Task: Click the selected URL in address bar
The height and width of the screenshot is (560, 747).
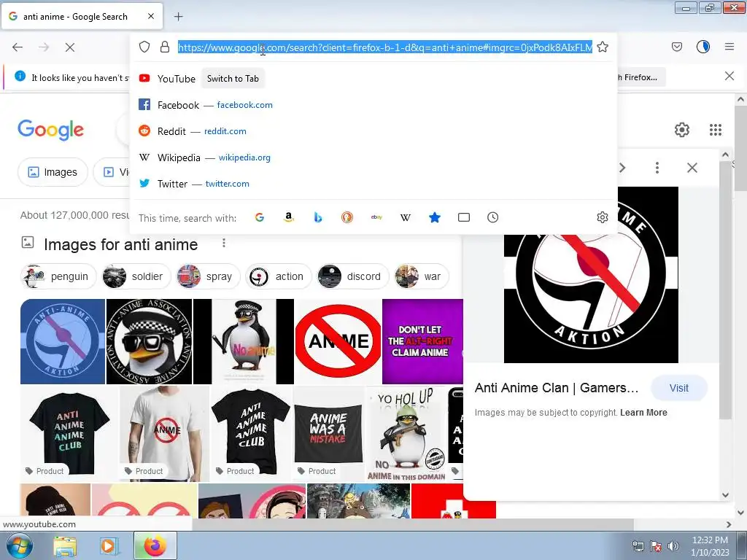Action: tap(385, 47)
